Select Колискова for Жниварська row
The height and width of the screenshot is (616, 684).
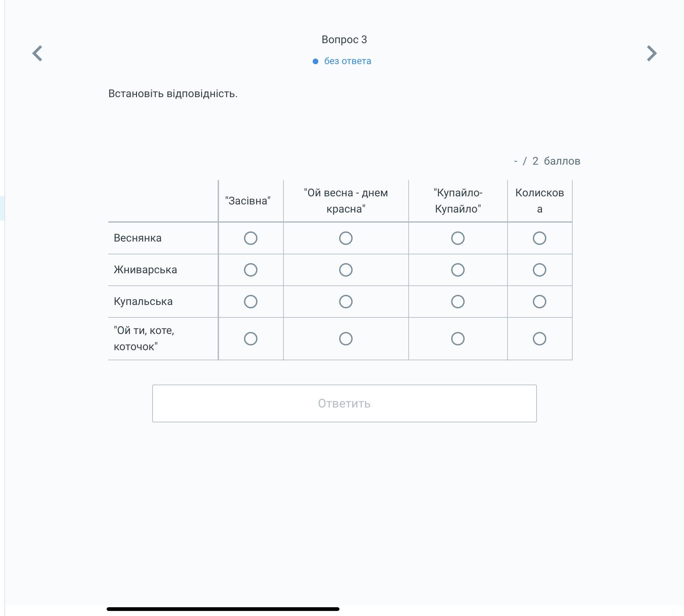point(540,270)
